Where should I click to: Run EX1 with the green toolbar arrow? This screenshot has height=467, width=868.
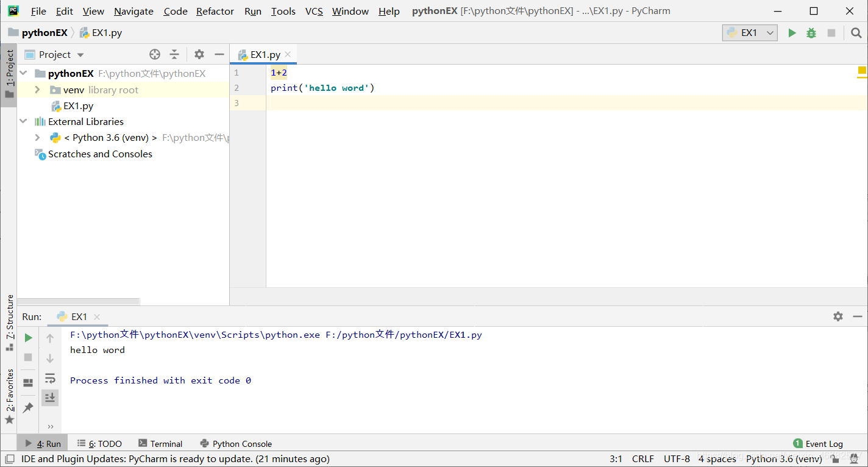point(792,33)
